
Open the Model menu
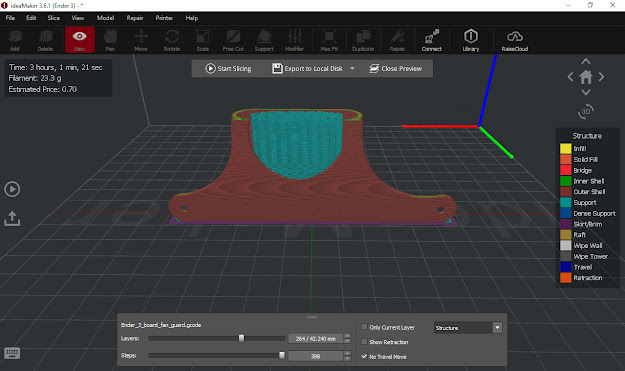[x=105, y=18]
